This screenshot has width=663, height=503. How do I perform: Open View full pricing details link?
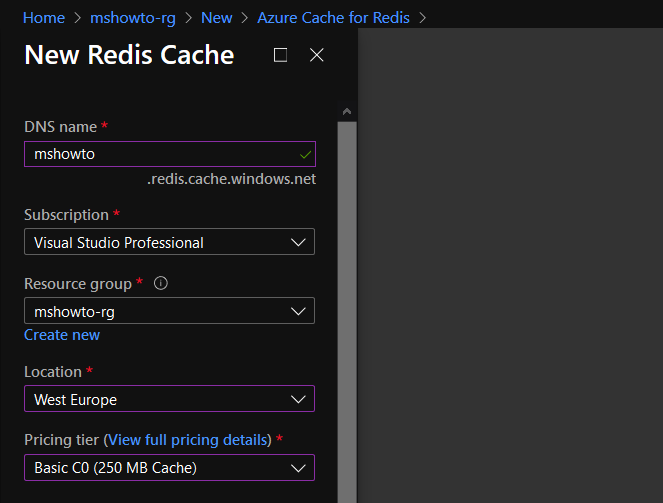(x=188, y=440)
